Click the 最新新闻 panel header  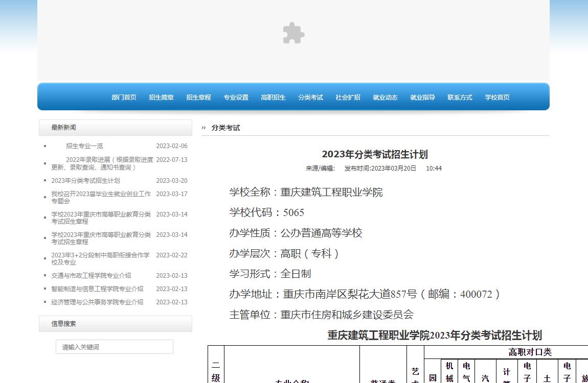(116, 128)
